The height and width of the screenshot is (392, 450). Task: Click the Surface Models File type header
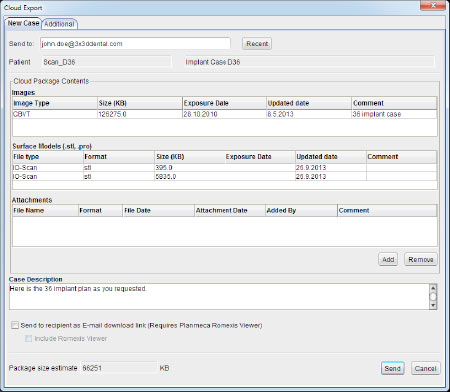(47, 157)
